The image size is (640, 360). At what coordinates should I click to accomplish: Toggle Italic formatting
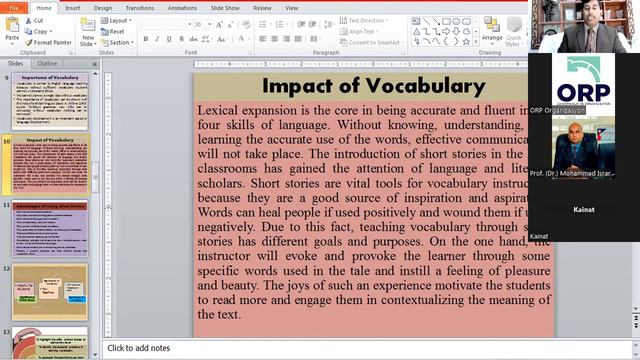tap(157, 39)
